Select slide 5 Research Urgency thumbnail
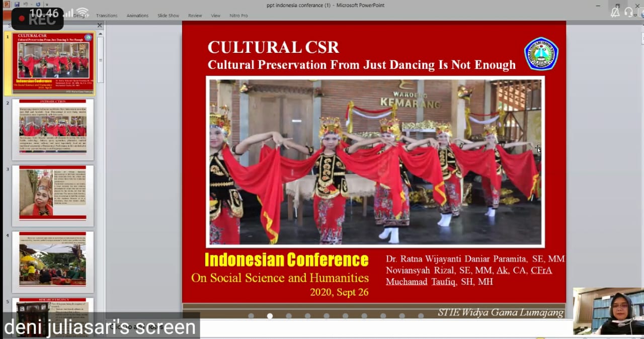The width and height of the screenshot is (644, 339). click(53, 317)
